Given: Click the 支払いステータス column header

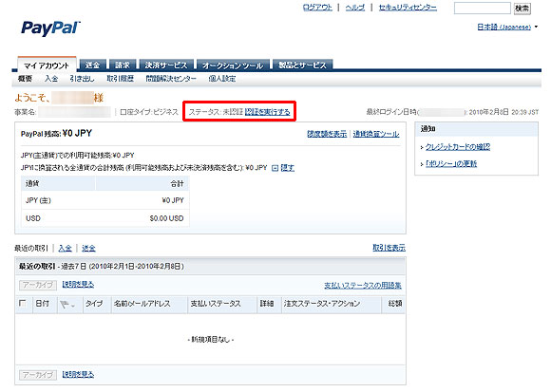Looking at the screenshot, I should pyautogui.click(x=216, y=304).
